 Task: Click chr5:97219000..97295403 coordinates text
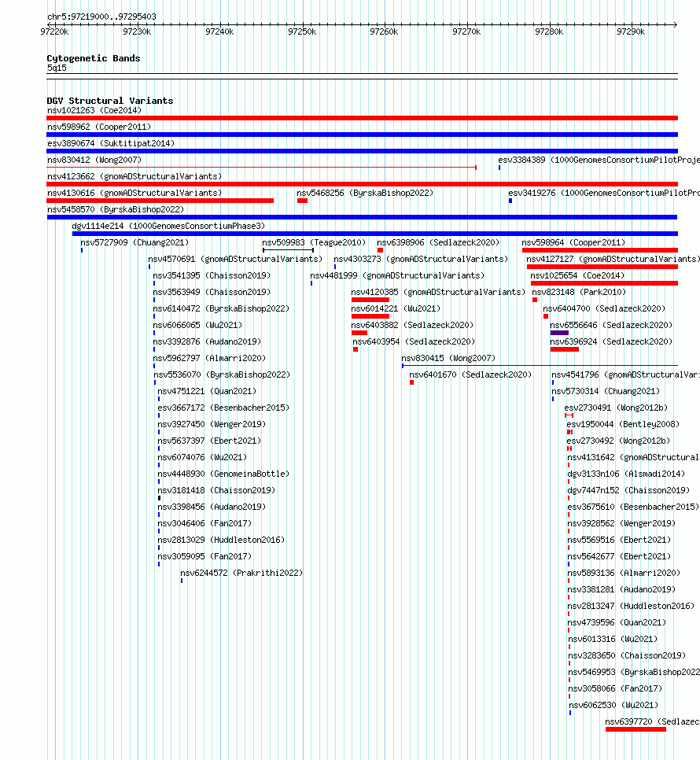(101, 17)
